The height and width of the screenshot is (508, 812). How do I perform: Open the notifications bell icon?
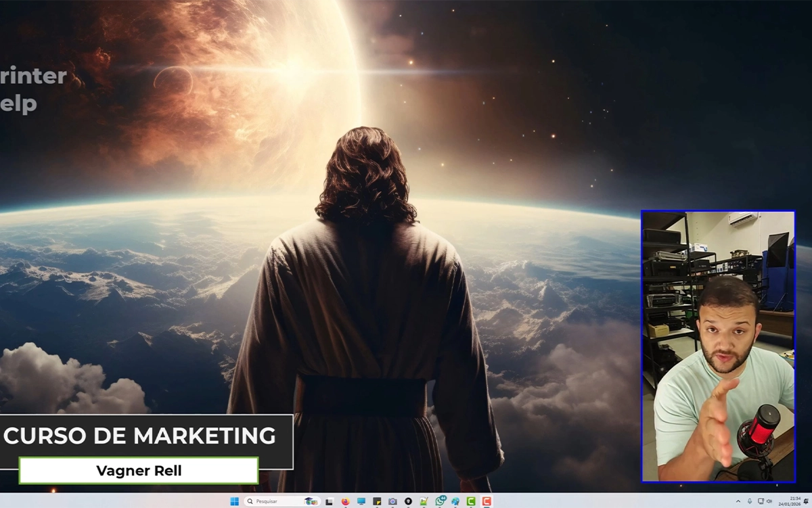click(x=806, y=501)
